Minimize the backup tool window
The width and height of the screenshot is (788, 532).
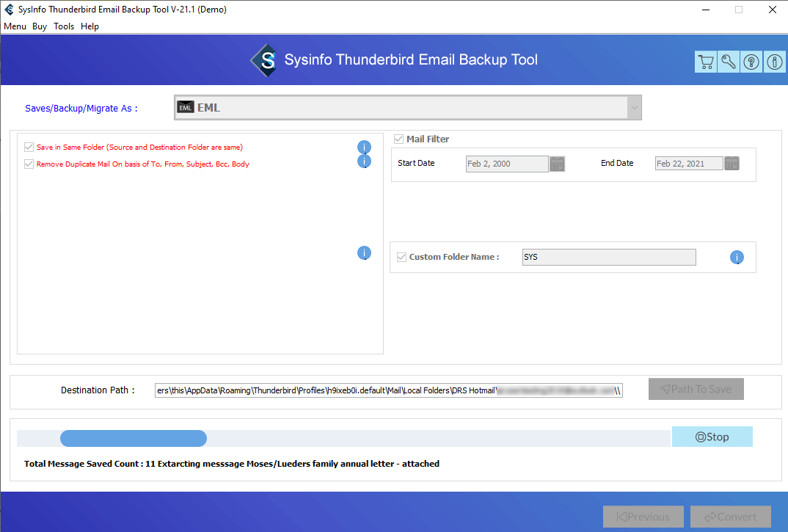point(706,10)
